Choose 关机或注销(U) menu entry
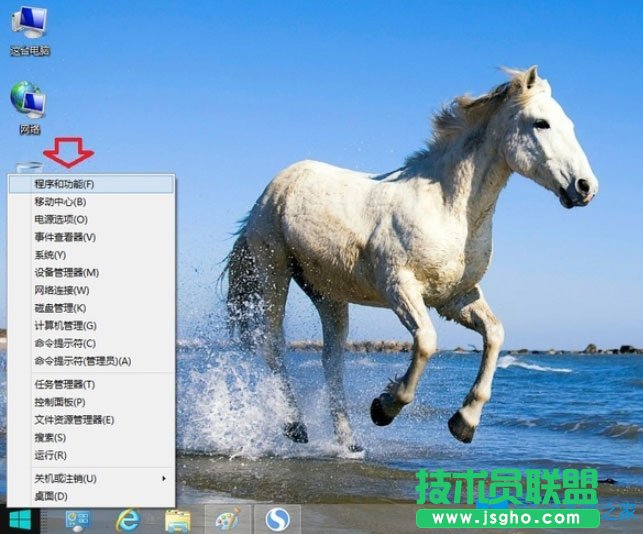 91,479
